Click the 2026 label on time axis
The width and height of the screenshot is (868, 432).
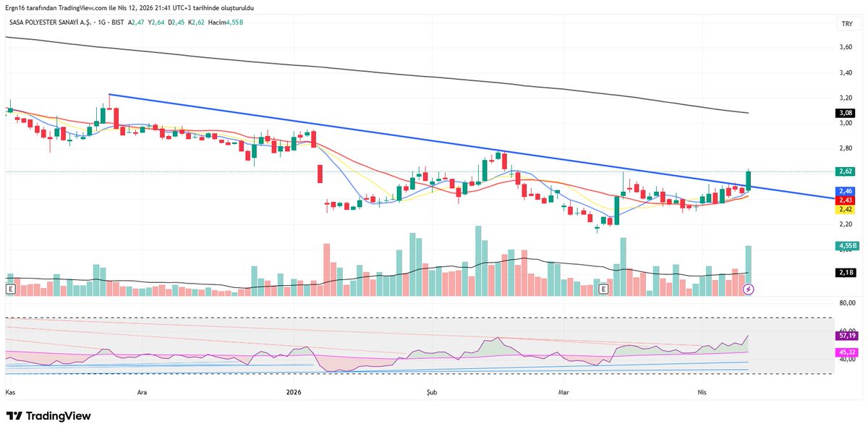click(294, 391)
